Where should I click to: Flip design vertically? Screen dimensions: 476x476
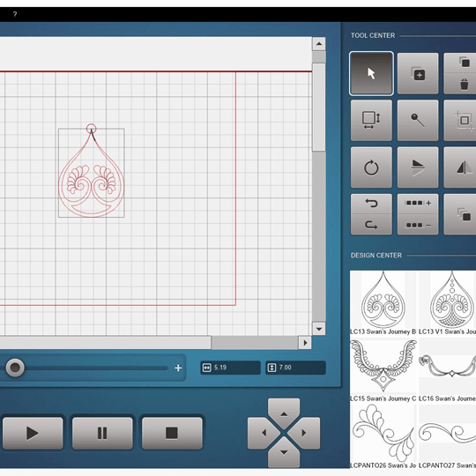tap(418, 167)
